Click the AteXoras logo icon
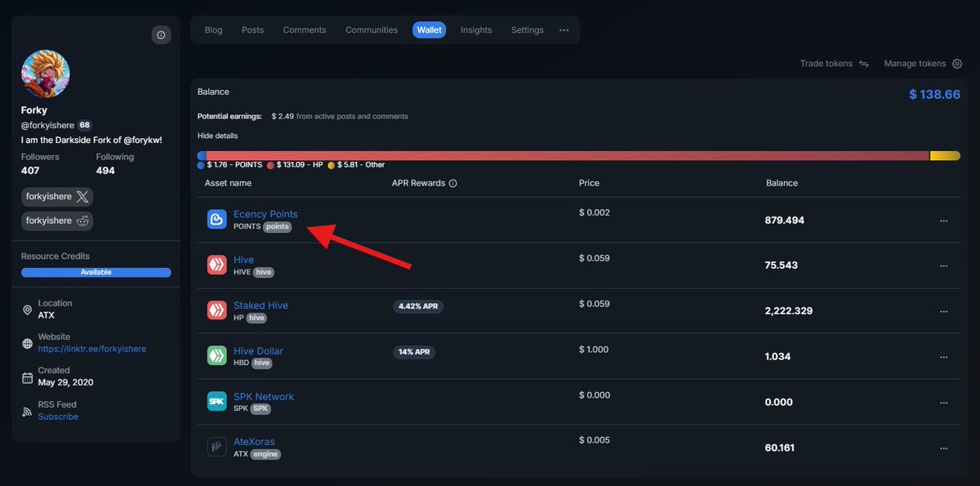 (x=216, y=448)
